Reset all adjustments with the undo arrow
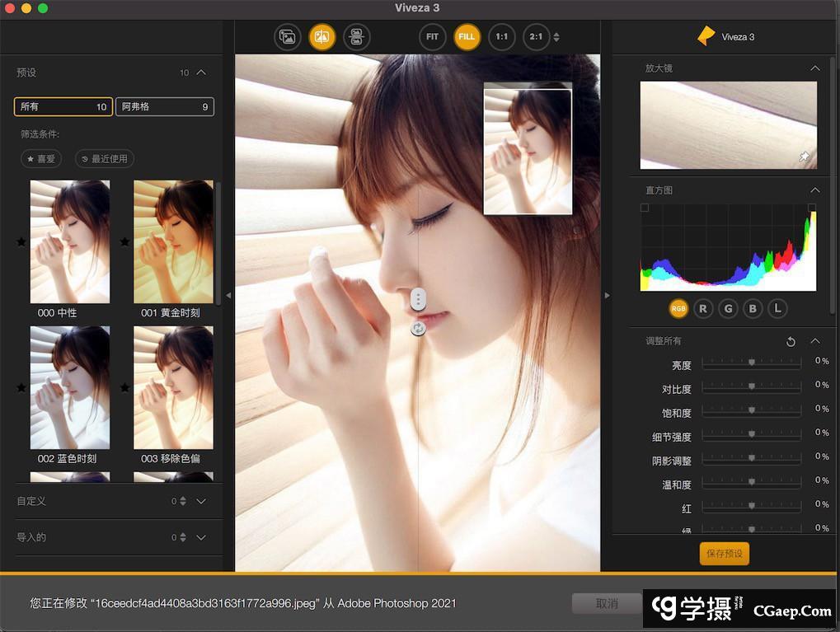 [x=791, y=341]
